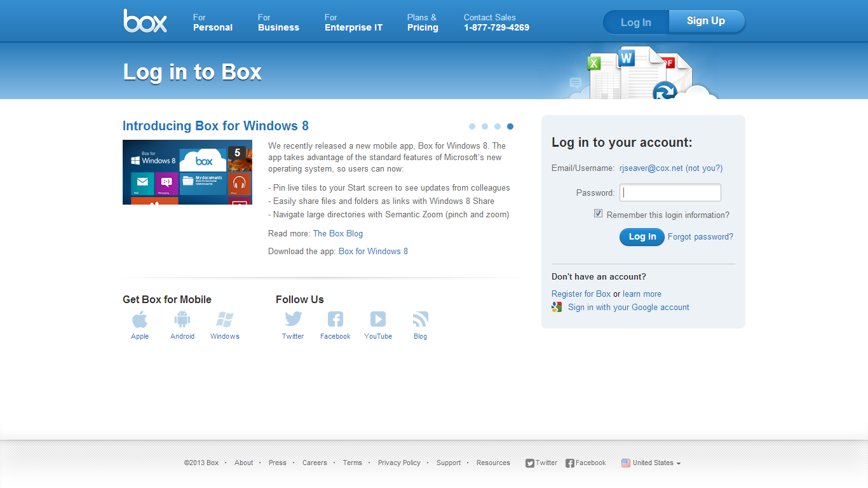Click the blue Log In button
868x488 pixels.
(x=642, y=236)
